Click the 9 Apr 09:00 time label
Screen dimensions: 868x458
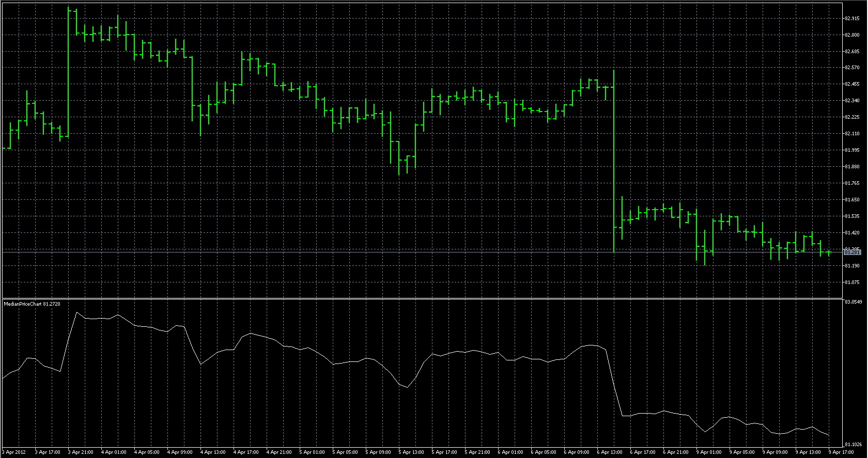[775, 452]
